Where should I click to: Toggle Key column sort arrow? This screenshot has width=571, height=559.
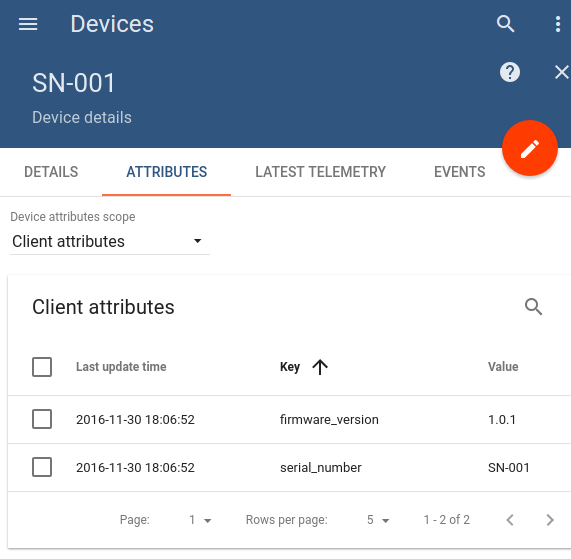[x=320, y=367]
